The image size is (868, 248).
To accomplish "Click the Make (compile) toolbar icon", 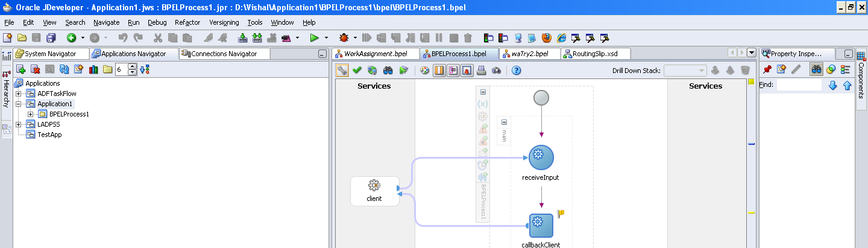I will 243,37.
